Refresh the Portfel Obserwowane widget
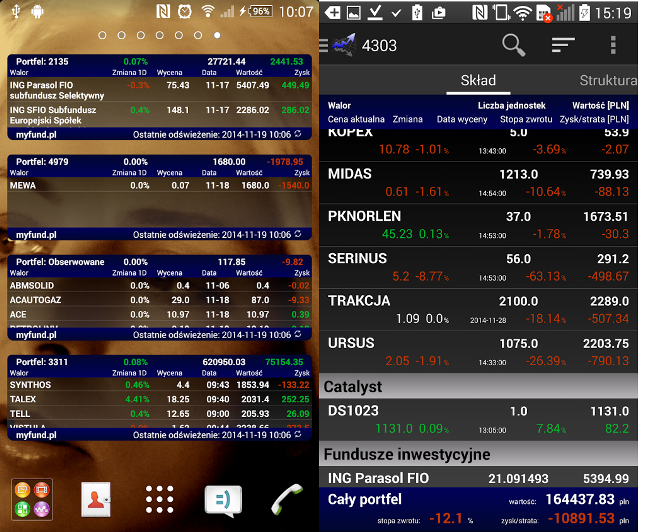Viewport: 645px width, 532px height. click(x=298, y=334)
